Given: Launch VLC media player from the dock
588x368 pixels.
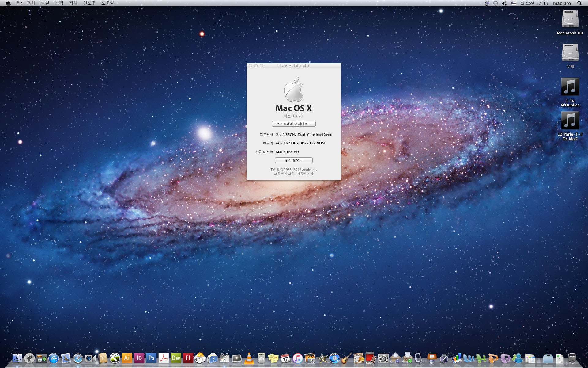Looking at the screenshot, I should pos(249,358).
